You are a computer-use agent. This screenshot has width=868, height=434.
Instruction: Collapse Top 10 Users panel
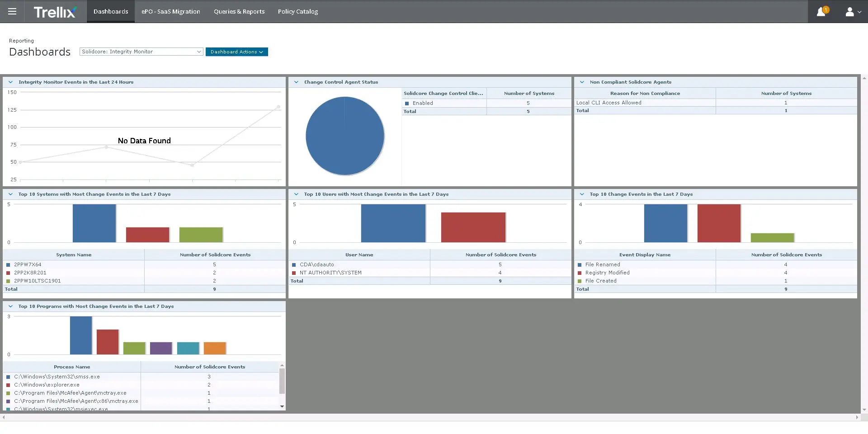pos(296,194)
